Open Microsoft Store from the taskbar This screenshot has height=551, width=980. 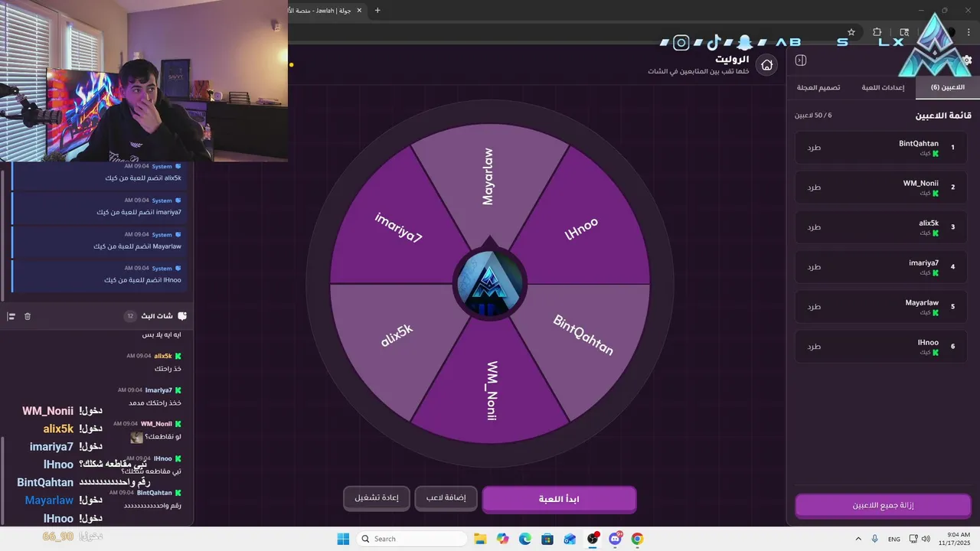pos(547,539)
